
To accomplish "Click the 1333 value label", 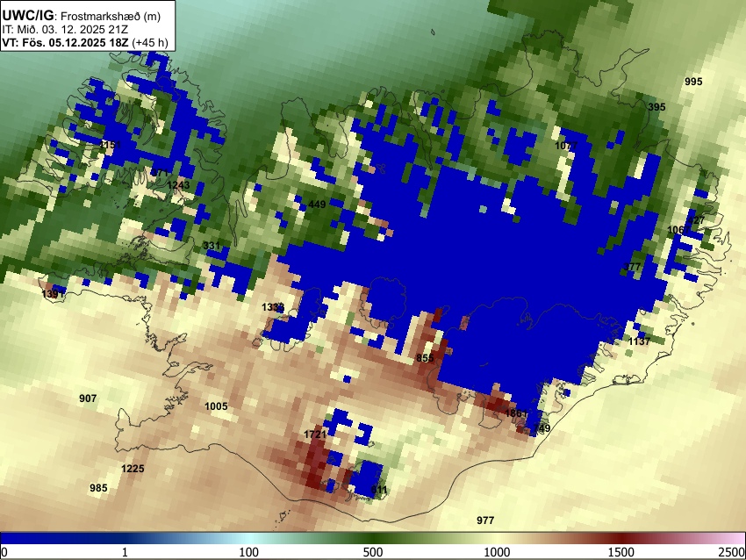I will pos(273,307).
